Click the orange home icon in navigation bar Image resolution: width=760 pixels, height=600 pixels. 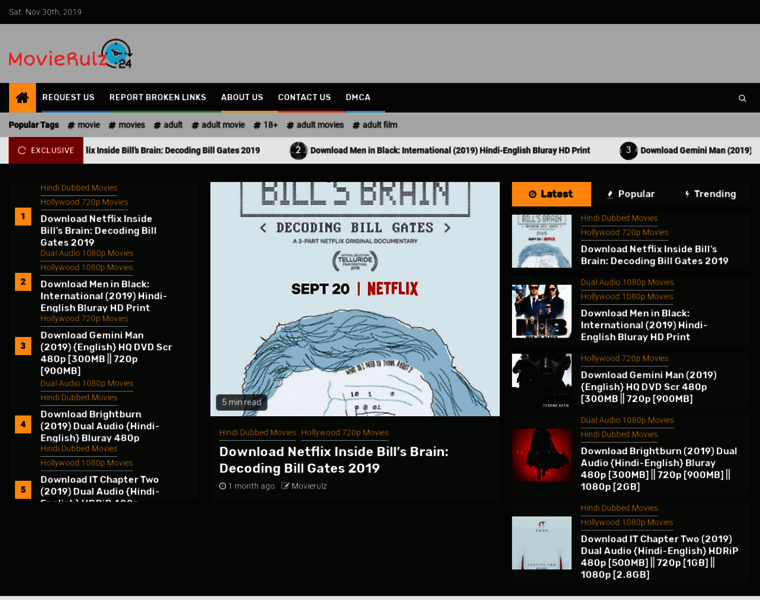(22, 97)
